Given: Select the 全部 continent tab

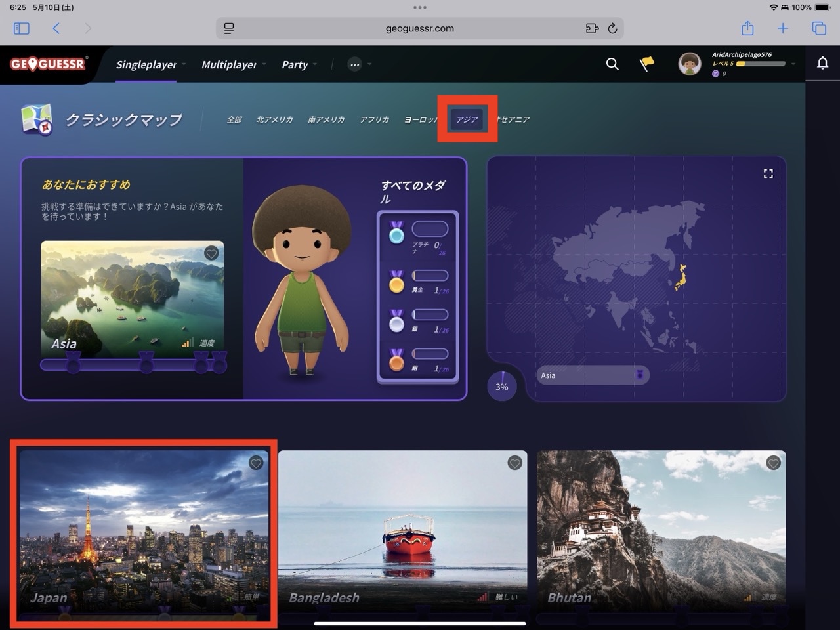Looking at the screenshot, I should point(234,119).
